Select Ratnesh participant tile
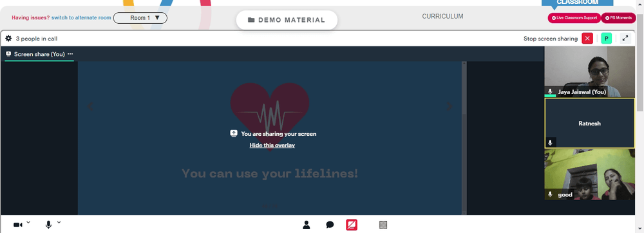Image resolution: width=644 pixels, height=233 pixels. pyautogui.click(x=589, y=123)
